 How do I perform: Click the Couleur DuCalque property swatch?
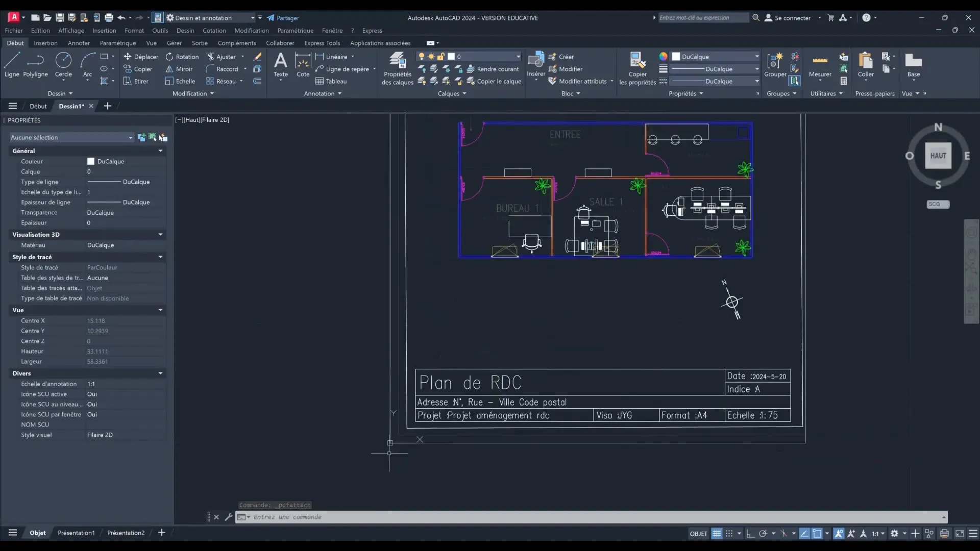pyautogui.click(x=91, y=161)
